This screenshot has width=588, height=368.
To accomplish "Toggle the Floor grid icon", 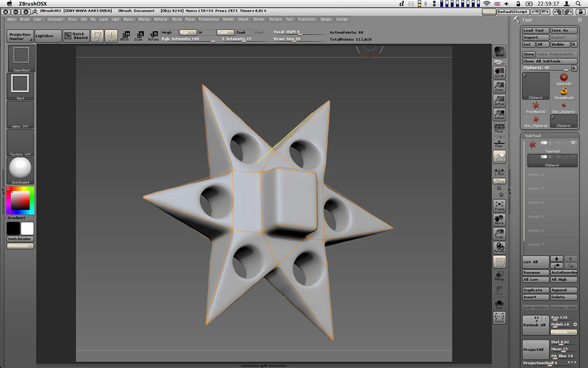I will 499,143.
